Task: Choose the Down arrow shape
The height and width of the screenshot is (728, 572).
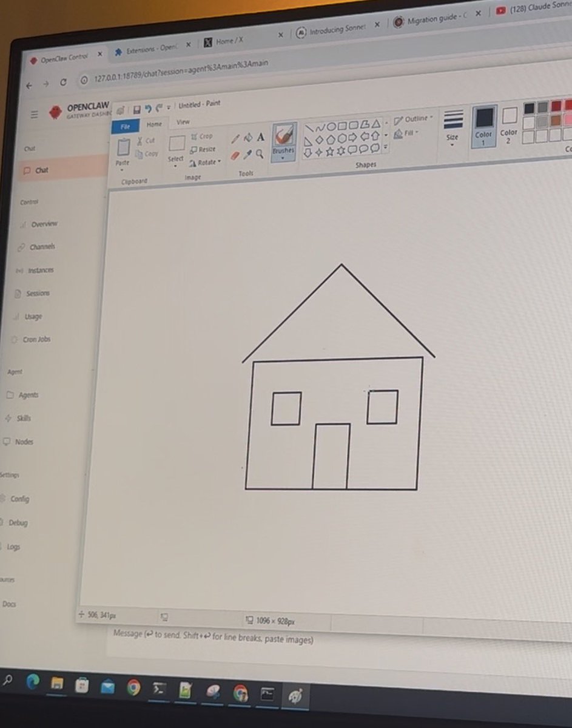Action: click(308, 153)
